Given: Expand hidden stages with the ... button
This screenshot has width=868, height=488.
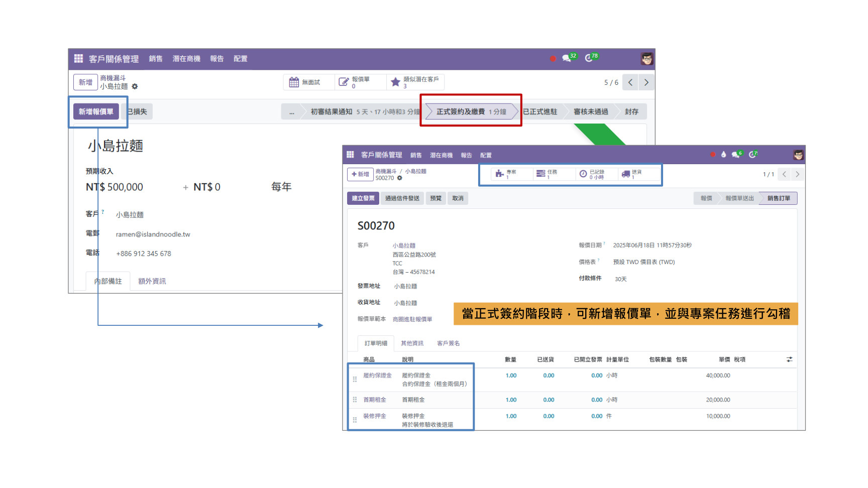Looking at the screenshot, I should coord(291,112).
